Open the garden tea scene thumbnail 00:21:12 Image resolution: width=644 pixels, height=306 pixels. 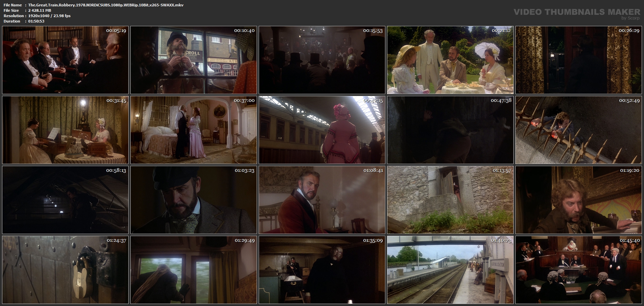pos(450,60)
